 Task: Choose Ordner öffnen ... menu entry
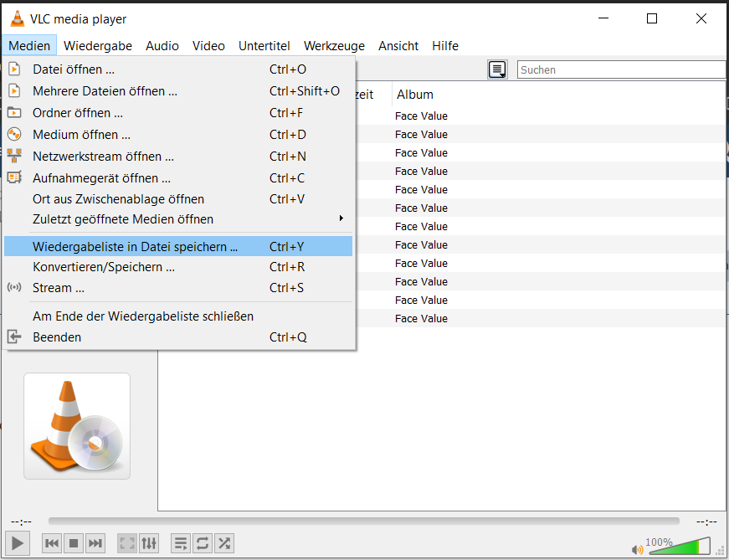point(178,112)
